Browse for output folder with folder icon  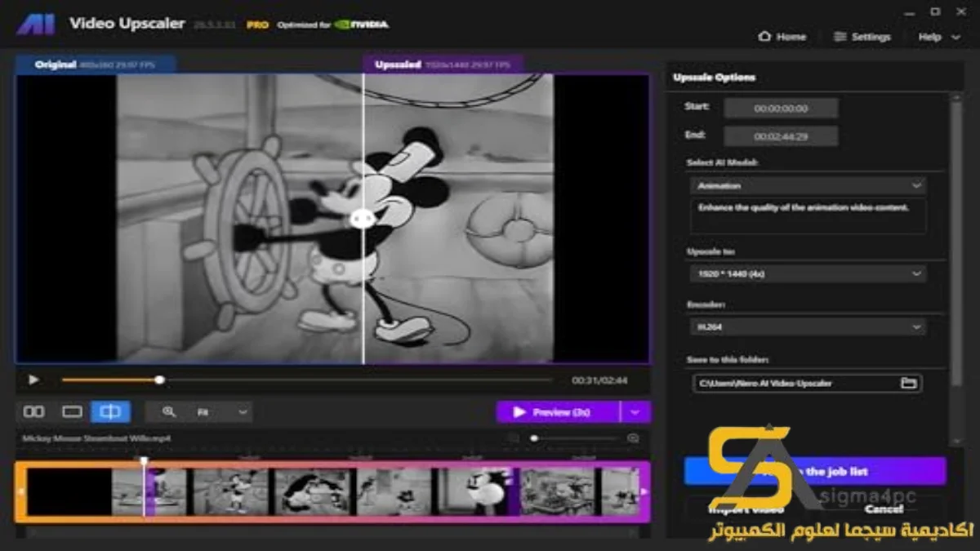(908, 383)
